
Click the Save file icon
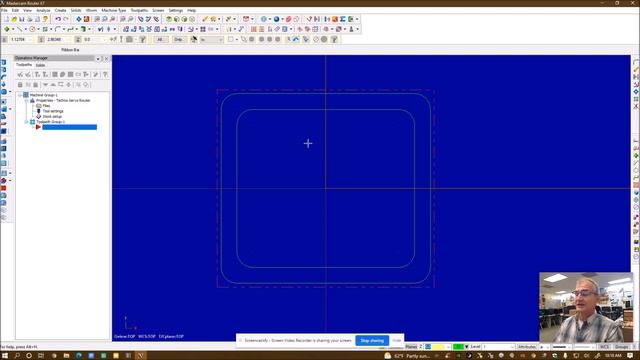[22, 19]
